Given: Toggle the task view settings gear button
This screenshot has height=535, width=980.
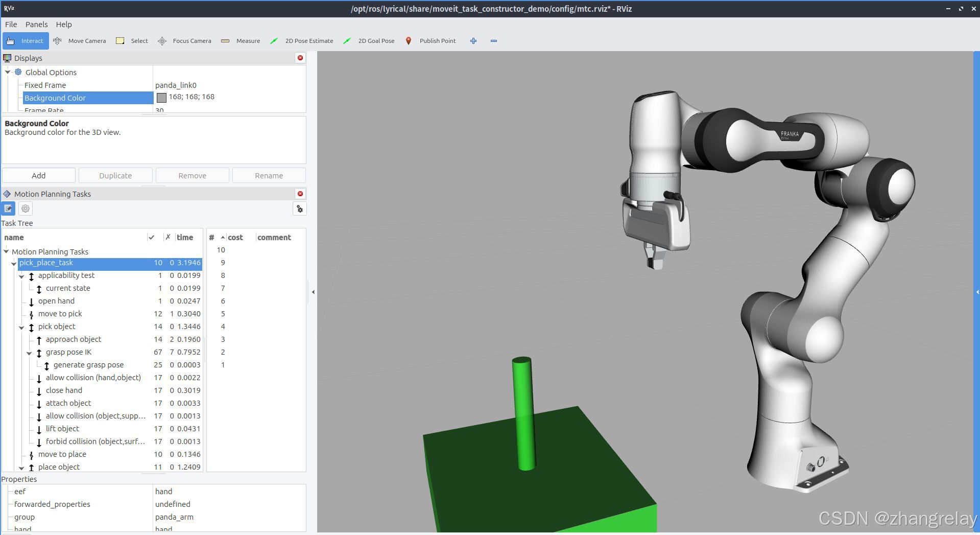Looking at the screenshot, I should [x=26, y=208].
